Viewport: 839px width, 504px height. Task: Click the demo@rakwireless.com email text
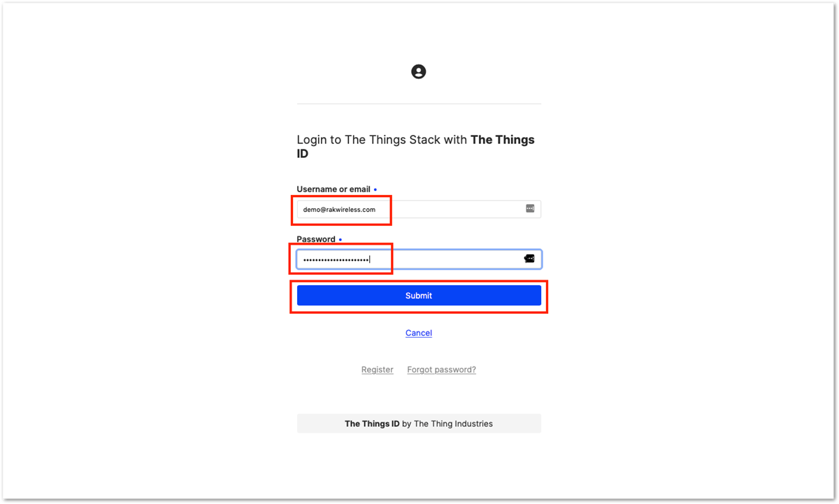point(339,210)
